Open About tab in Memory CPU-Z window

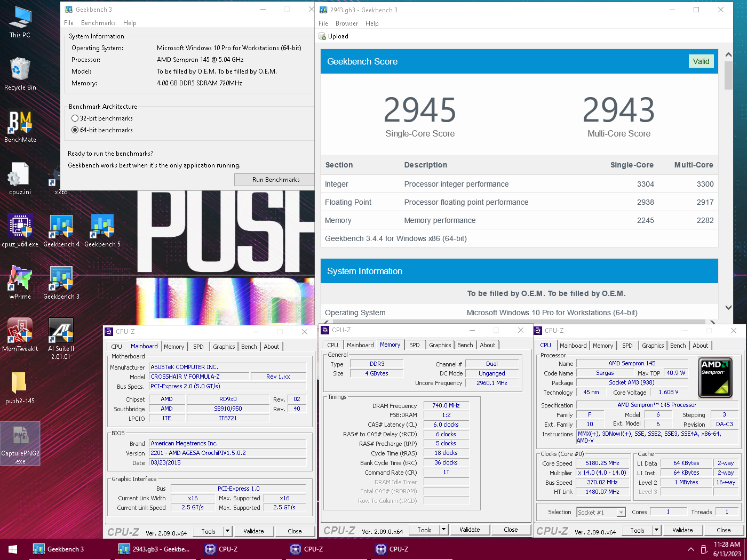coord(488,345)
